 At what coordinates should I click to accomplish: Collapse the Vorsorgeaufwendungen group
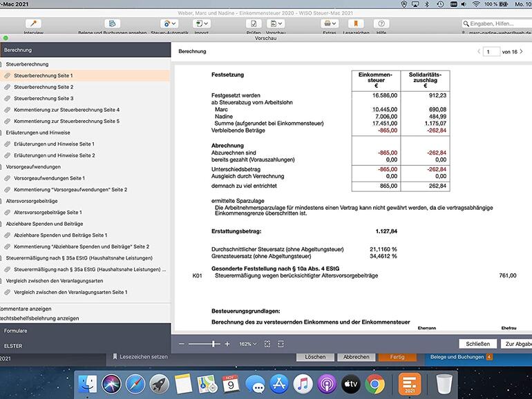pos(33,167)
